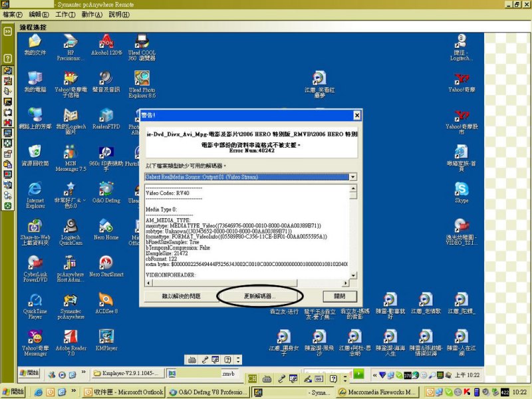Open the 說明(H) menu
The image size is (532, 399).
click(119, 15)
